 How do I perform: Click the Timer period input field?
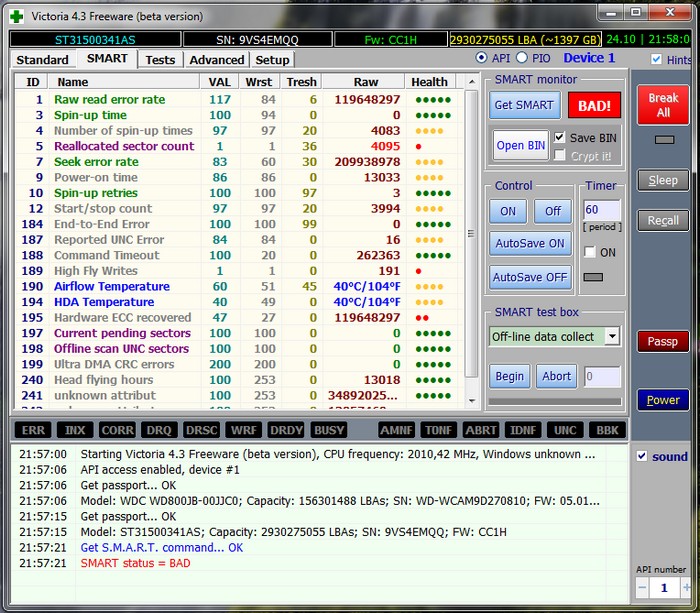tap(601, 211)
